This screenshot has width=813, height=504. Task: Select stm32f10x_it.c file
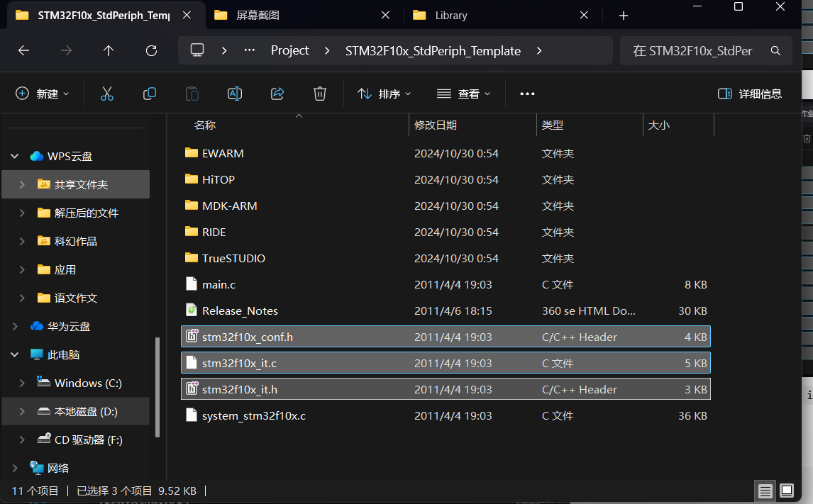(446, 363)
